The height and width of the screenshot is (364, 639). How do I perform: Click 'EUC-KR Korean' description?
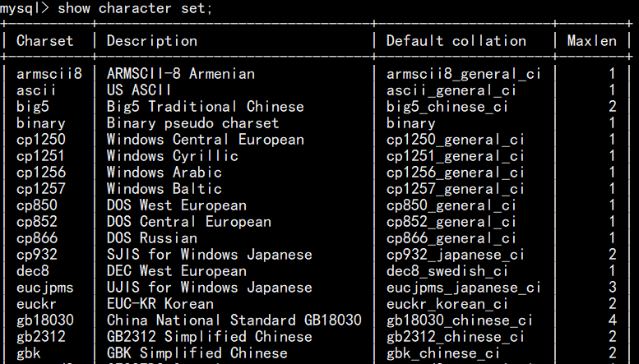pyautogui.click(x=160, y=304)
